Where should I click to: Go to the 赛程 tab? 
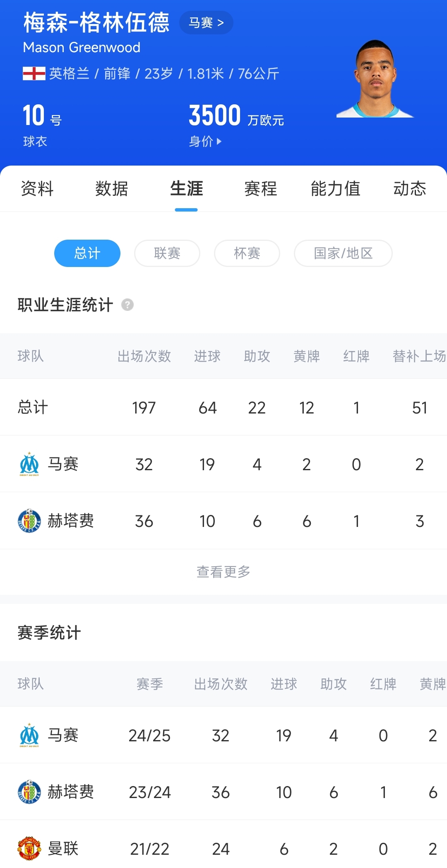coord(261,189)
